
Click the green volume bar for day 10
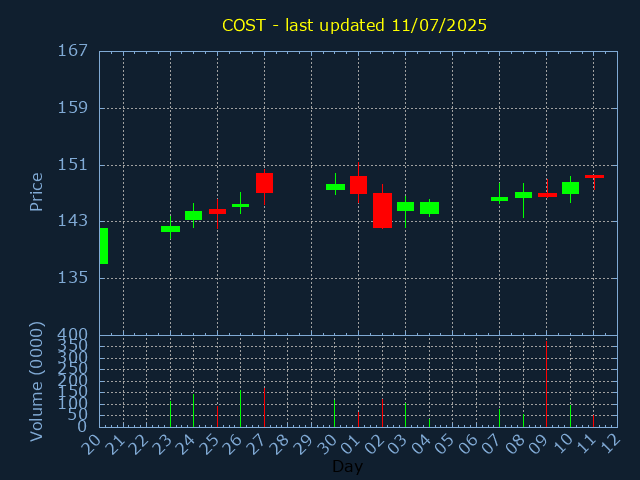point(570,416)
